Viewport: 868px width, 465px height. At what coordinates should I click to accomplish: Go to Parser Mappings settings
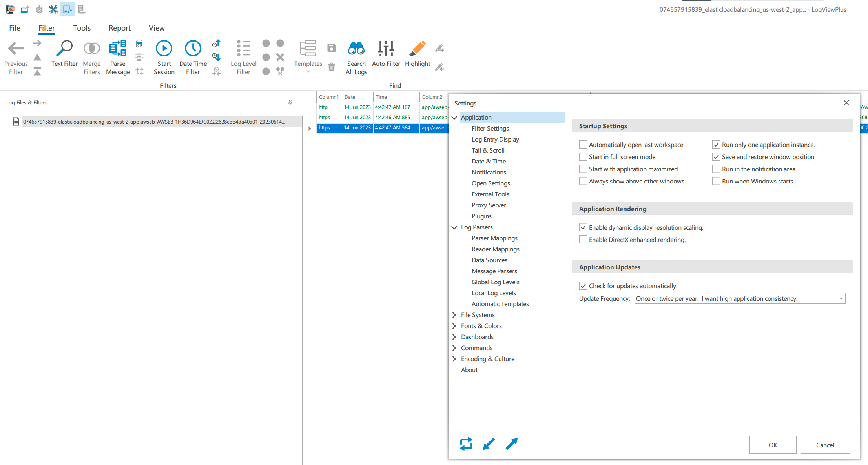494,238
